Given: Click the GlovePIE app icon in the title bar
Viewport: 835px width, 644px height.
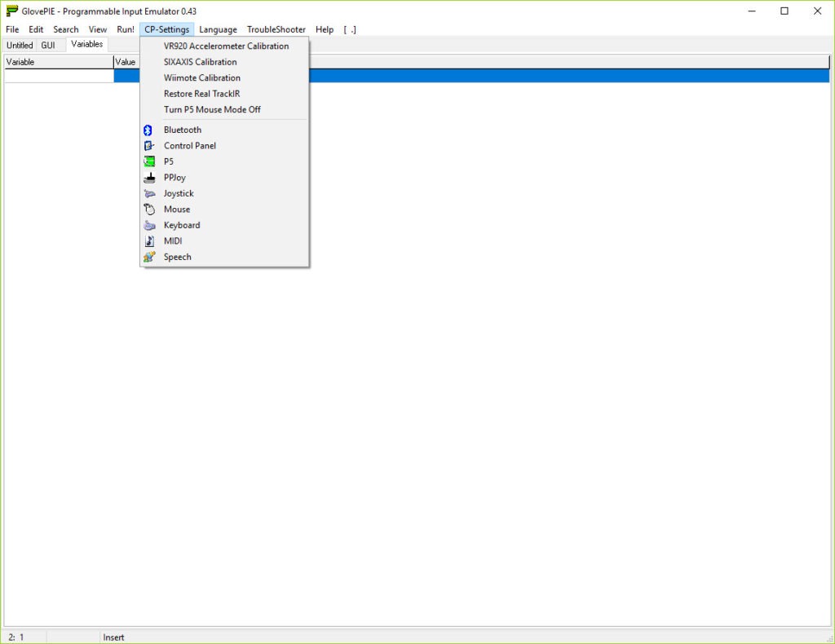Looking at the screenshot, I should [11, 11].
